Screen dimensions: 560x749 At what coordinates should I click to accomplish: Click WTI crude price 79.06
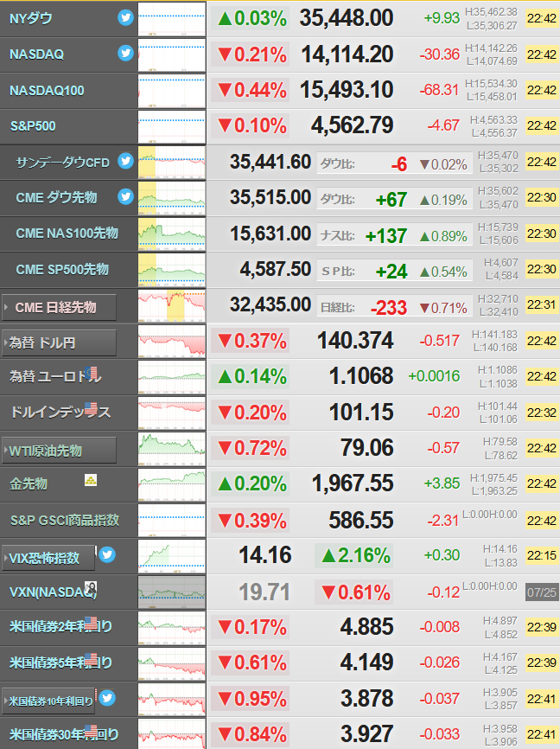point(367,448)
